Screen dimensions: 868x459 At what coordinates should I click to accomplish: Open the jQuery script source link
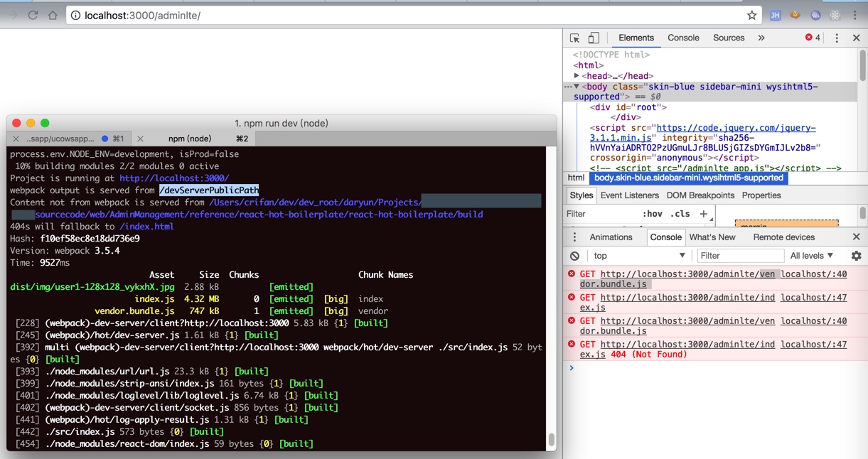736,129
